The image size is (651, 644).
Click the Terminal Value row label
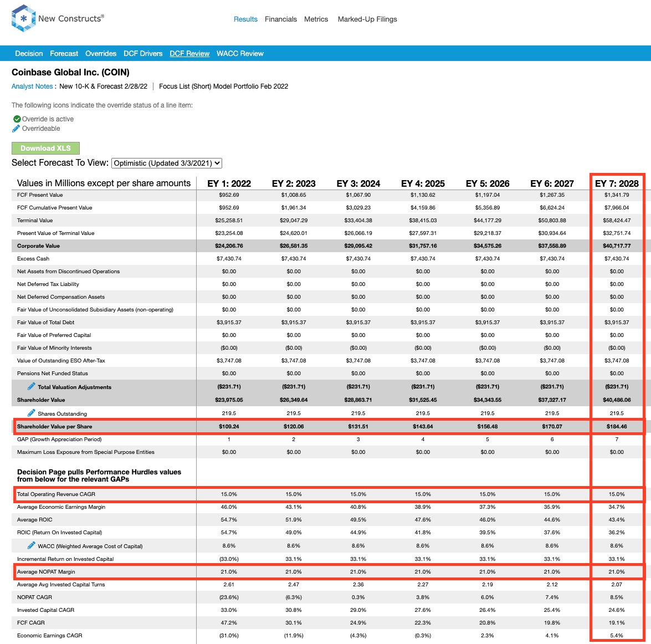click(x=35, y=221)
